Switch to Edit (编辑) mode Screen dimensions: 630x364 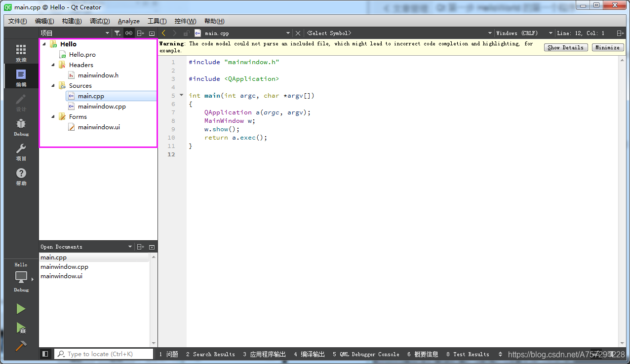[x=21, y=77]
